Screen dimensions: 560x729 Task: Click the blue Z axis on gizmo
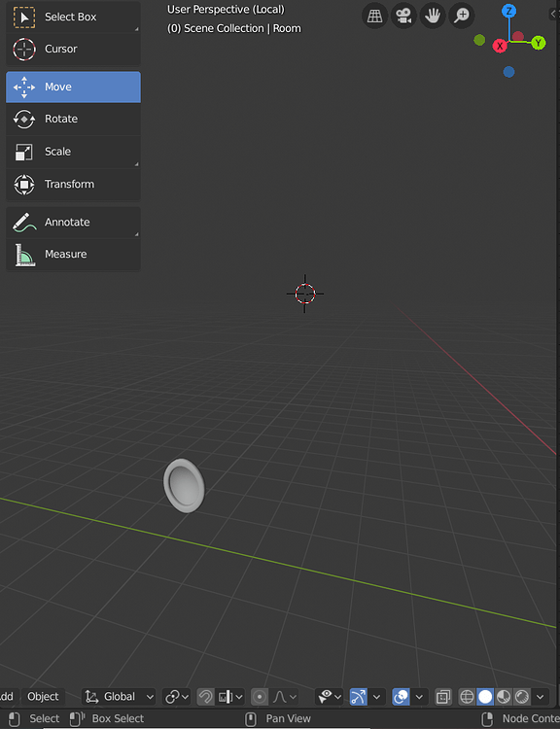[508, 11]
